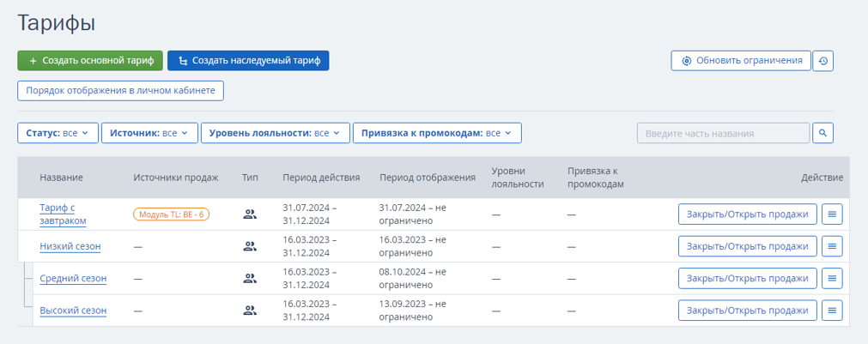The image size is (868, 344).
Task: Open hamburger menu for Тариф с завтраком
Action: point(831,214)
